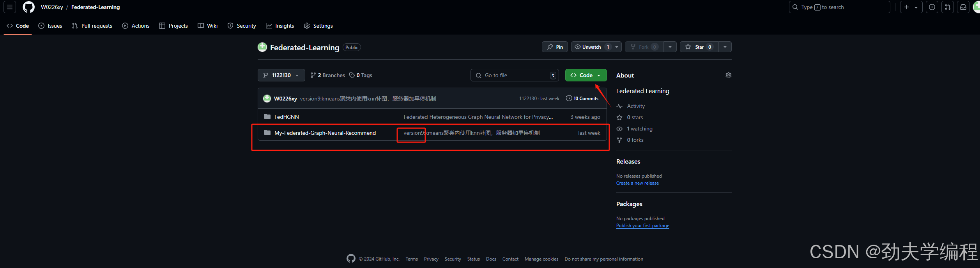Image resolution: width=980 pixels, height=268 pixels.
Task: Open the pull requests icon in header
Action: click(x=948, y=7)
